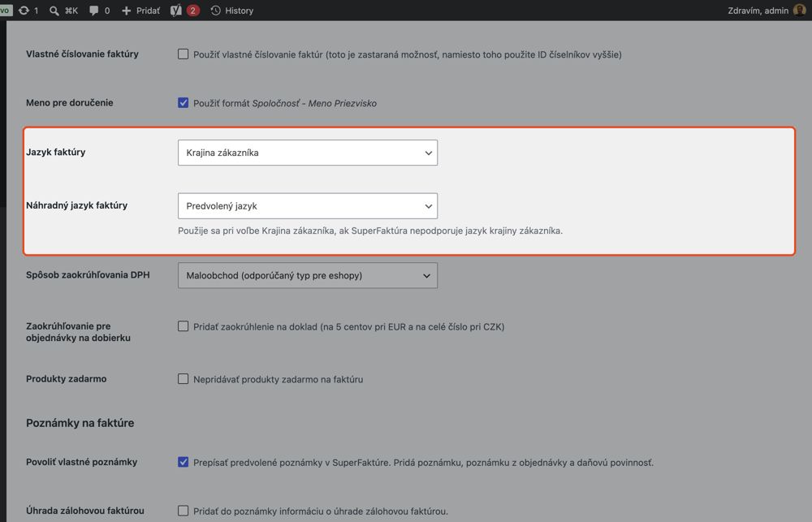This screenshot has width=812, height=522.
Task: Click the Yoast notification badge showing 2
Action: [192, 11]
